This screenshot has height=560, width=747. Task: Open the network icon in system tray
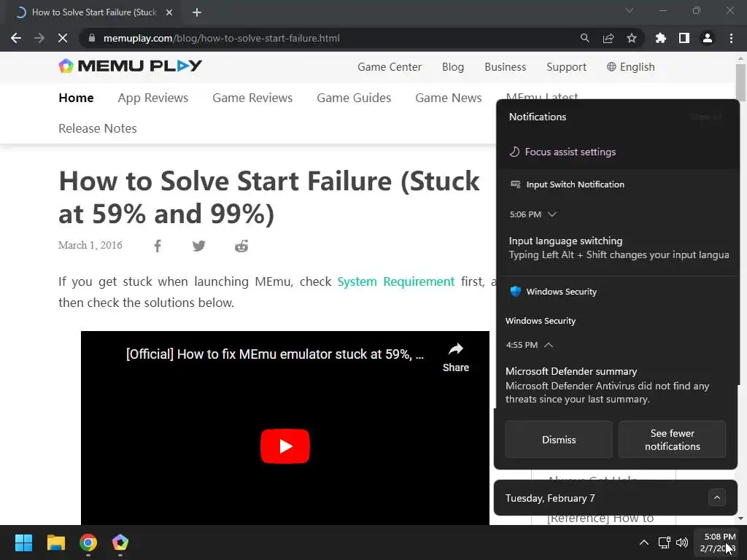tap(664, 542)
